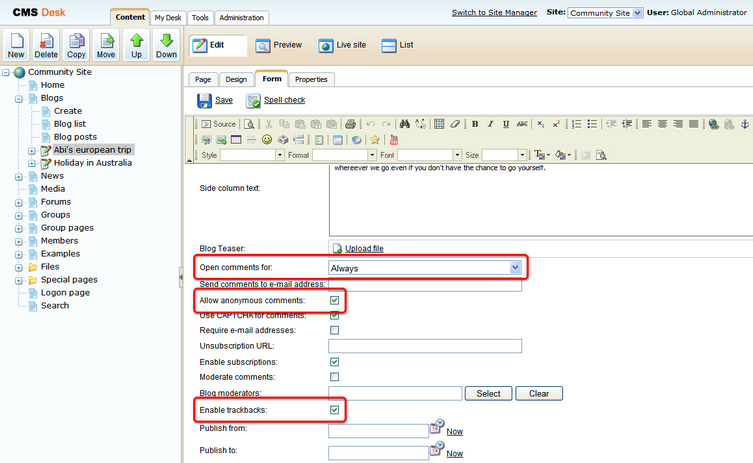Image resolution: width=753 pixels, height=463 pixels.
Task: Click the Select blog moderators button
Action: coord(488,393)
